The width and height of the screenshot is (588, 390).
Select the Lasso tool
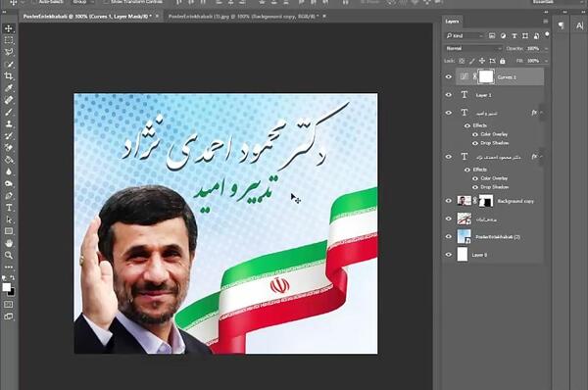9,52
